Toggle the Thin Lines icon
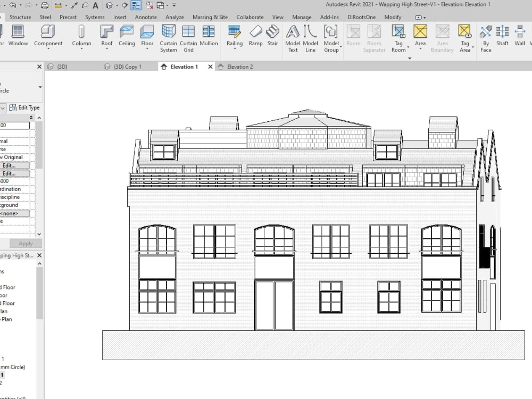Screen dimensions: 532x399 pos(136,5)
